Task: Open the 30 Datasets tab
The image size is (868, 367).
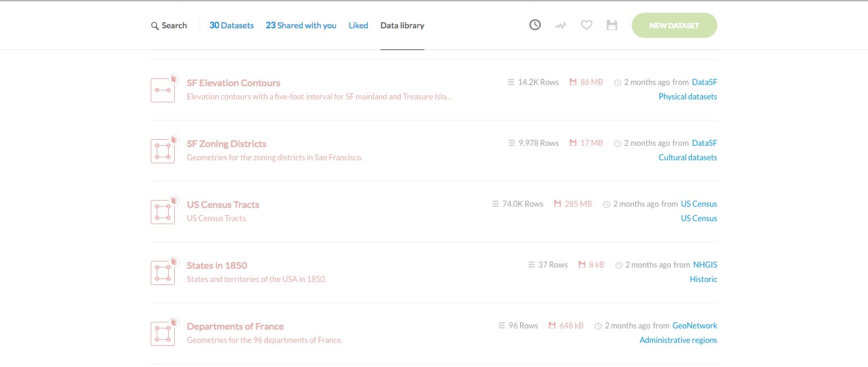Action: (x=231, y=25)
